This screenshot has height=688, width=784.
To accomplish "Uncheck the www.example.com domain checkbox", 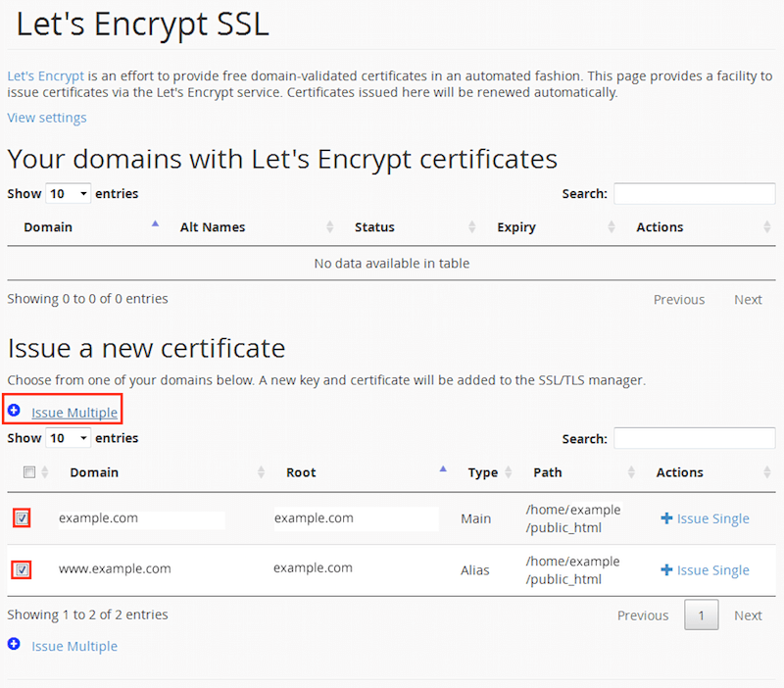I will pyautogui.click(x=23, y=569).
